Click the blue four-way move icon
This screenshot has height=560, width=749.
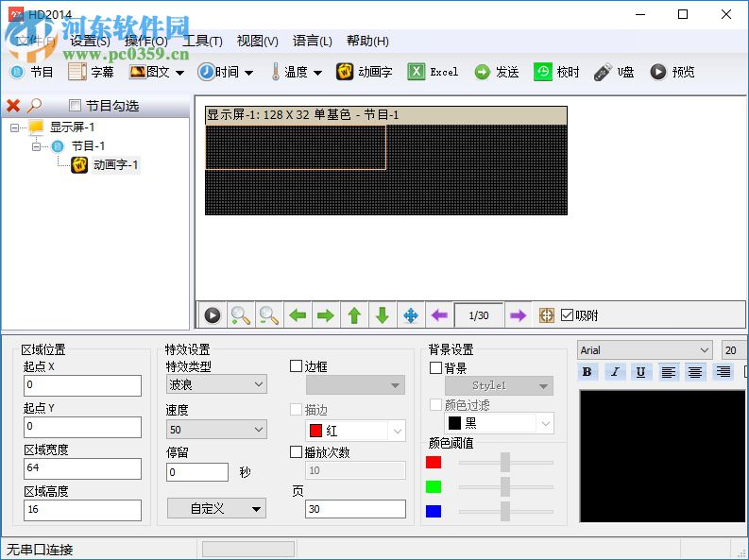tap(411, 315)
